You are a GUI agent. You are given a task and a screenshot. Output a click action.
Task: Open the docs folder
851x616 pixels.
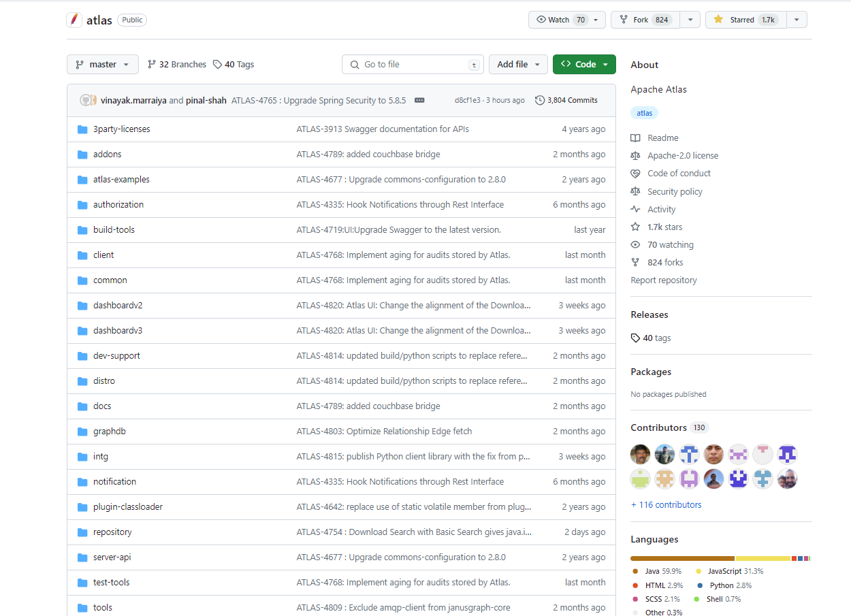click(x=102, y=406)
